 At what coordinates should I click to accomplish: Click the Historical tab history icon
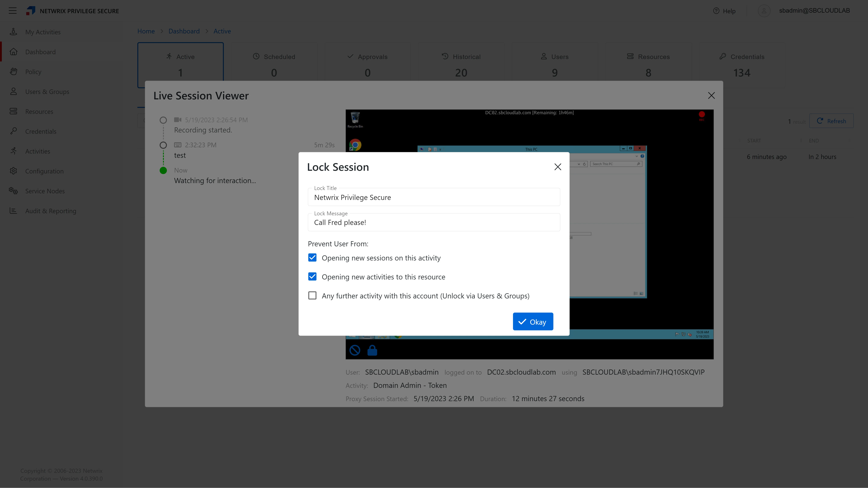coord(445,56)
